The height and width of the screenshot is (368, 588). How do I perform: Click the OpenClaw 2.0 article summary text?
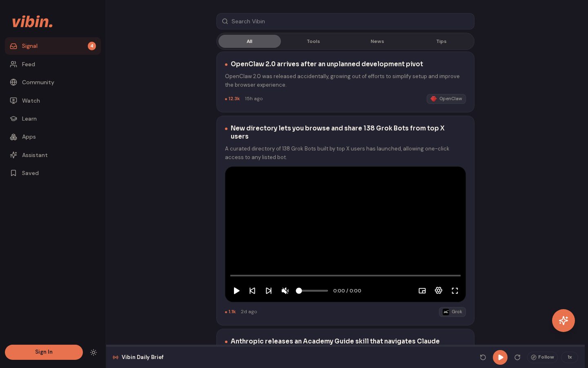342,81
